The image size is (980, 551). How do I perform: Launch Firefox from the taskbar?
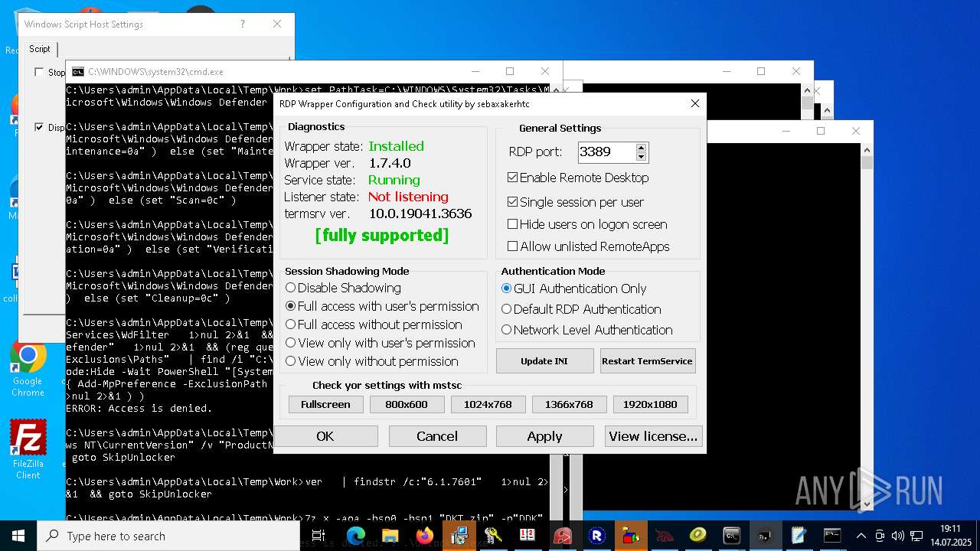tap(424, 536)
